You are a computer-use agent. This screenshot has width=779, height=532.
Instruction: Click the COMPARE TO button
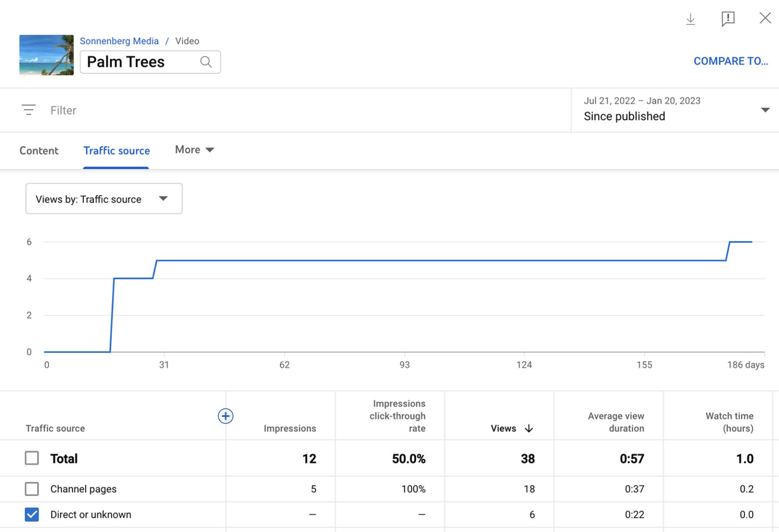[x=730, y=61]
